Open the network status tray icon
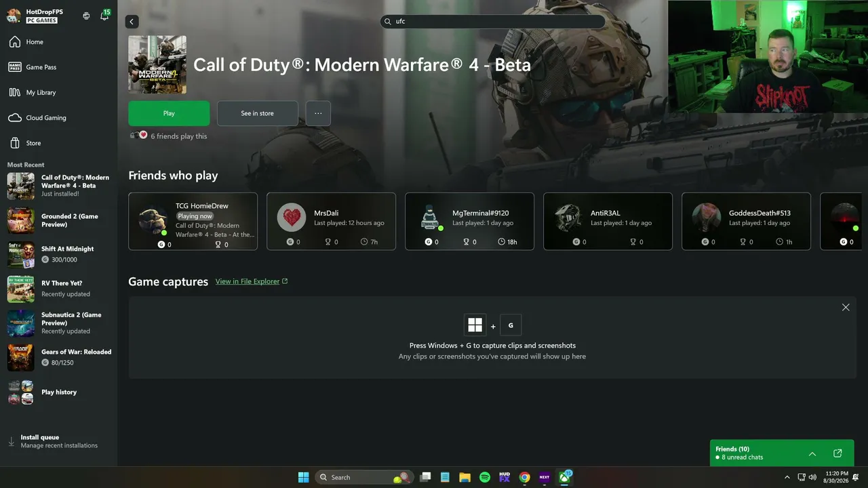Image resolution: width=868 pixels, height=488 pixels. [x=802, y=477]
